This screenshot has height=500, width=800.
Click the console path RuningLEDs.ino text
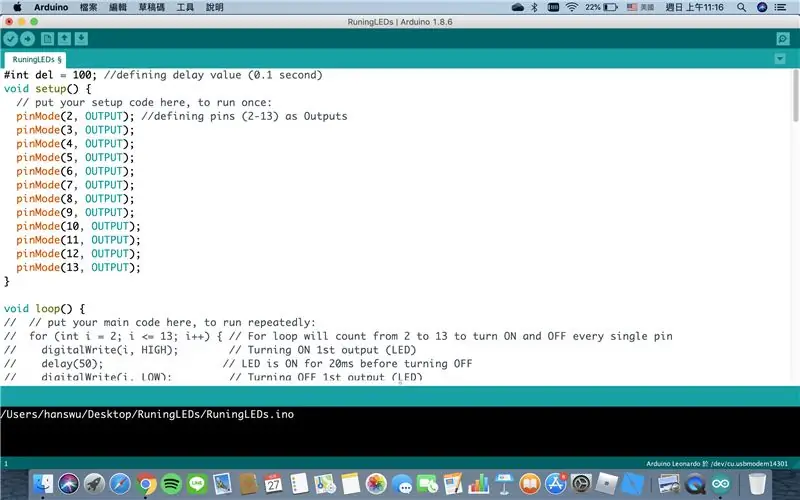pyautogui.click(x=147, y=414)
